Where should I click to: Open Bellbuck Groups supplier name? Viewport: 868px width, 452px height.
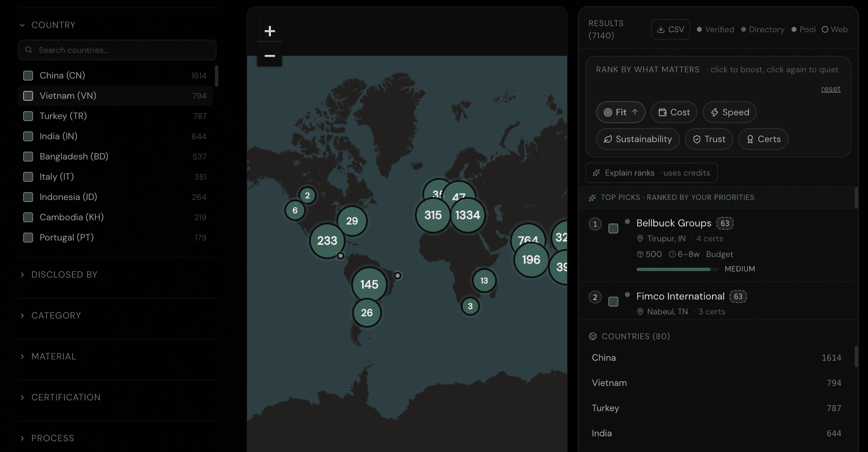[x=674, y=223]
